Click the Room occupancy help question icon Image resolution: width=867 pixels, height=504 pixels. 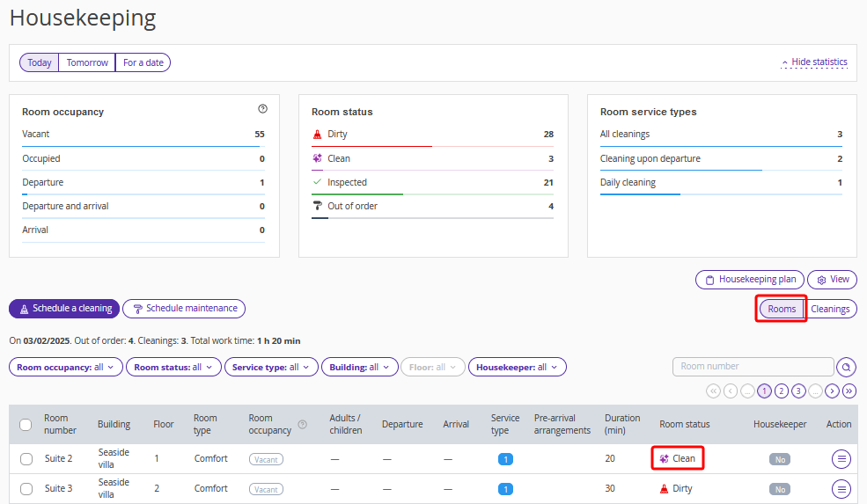pyautogui.click(x=262, y=109)
